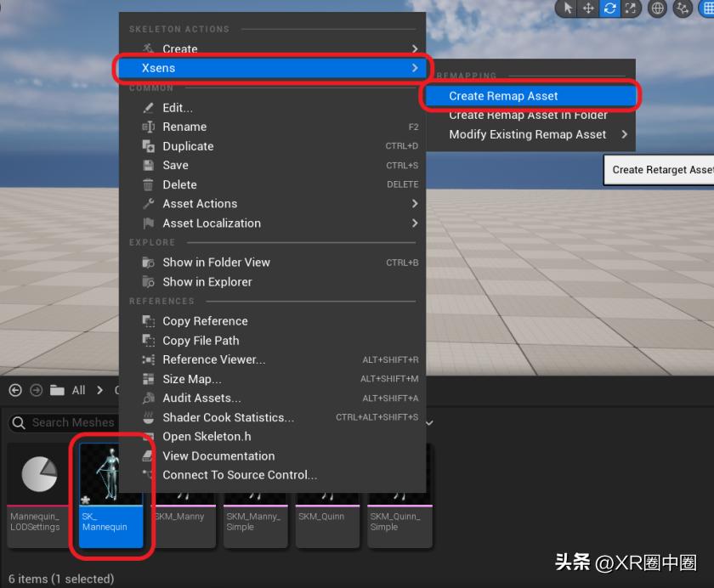Image resolution: width=714 pixels, height=588 pixels.
Task: Click the wrench icon beside Asset Actions
Action: click(x=148, y=204)
